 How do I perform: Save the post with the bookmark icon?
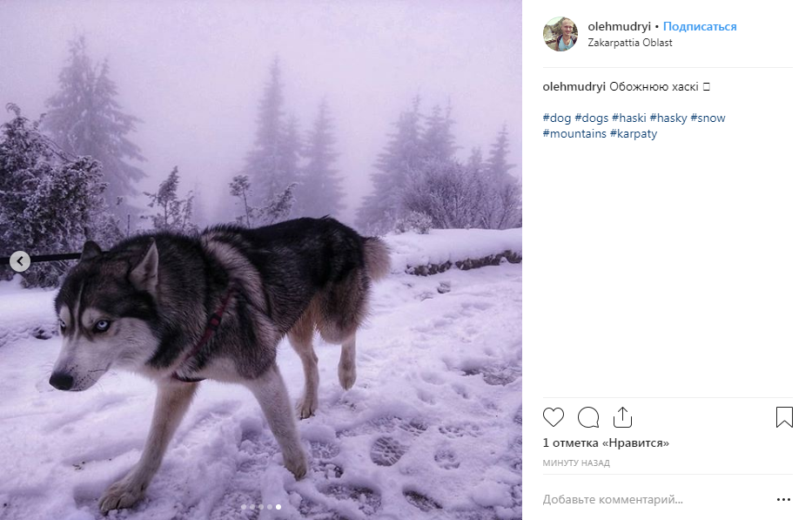point(784,417)
